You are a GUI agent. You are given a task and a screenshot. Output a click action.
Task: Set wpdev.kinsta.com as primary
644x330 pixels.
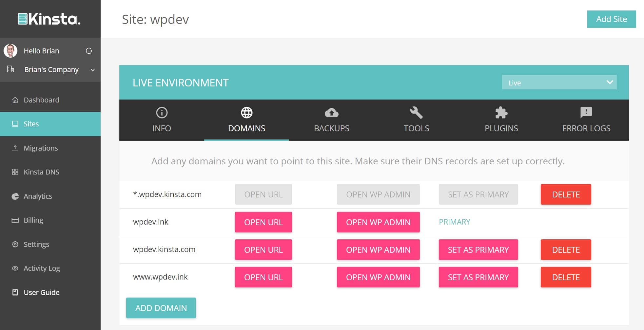click(x=478, y=249)
